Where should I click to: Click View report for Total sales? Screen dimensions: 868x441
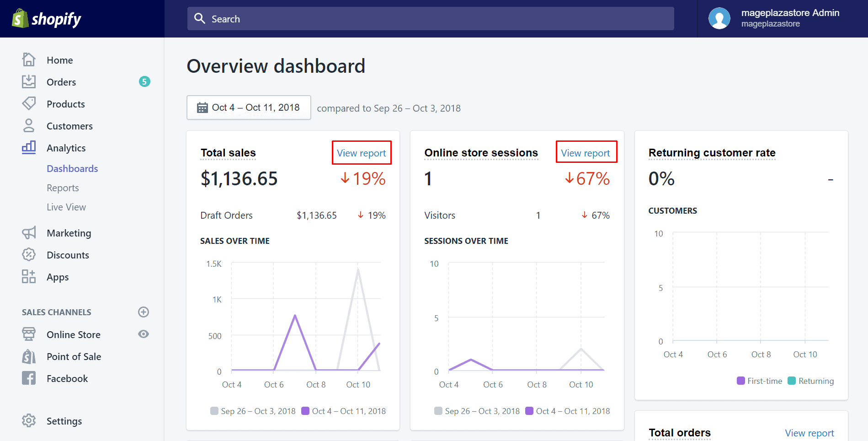(x=361, y=153)
